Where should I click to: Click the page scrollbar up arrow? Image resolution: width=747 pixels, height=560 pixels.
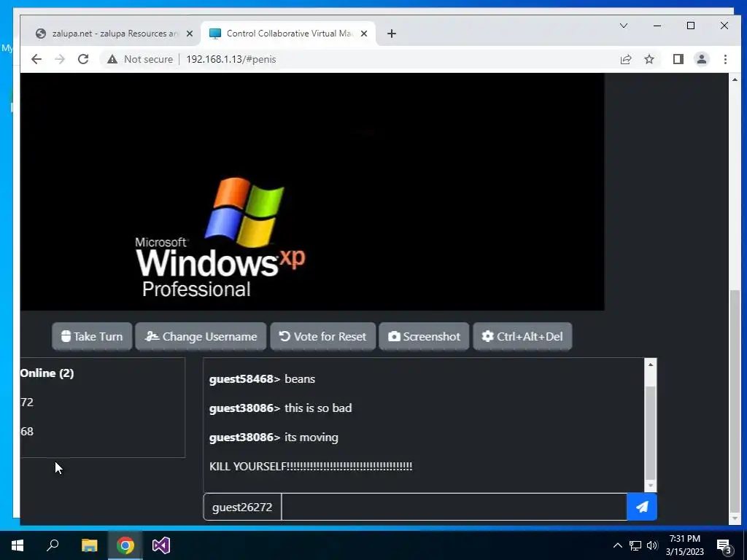735,79
